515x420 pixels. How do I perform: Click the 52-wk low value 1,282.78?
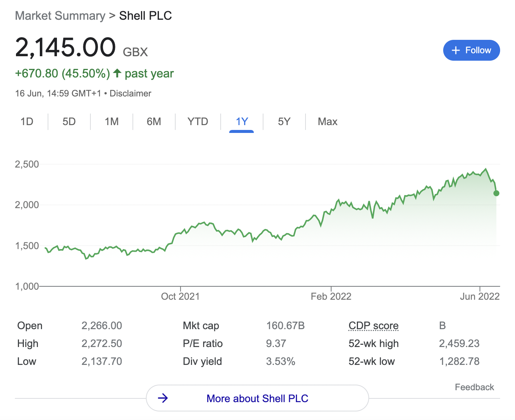[x=460, y=362]
